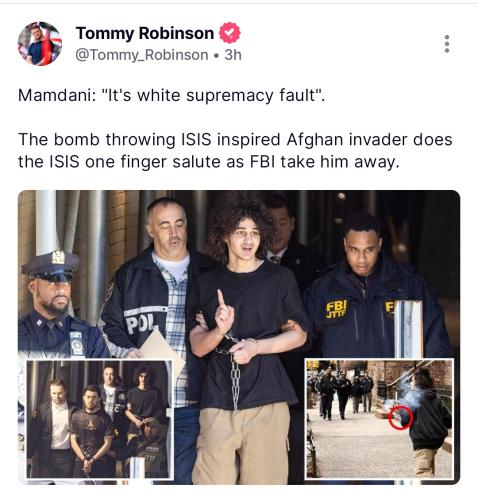Image resolution: width=478 pixels, height=500 pixels.
Task: Click the yellow FBI JTTF jacket logo
Action: 336,309
